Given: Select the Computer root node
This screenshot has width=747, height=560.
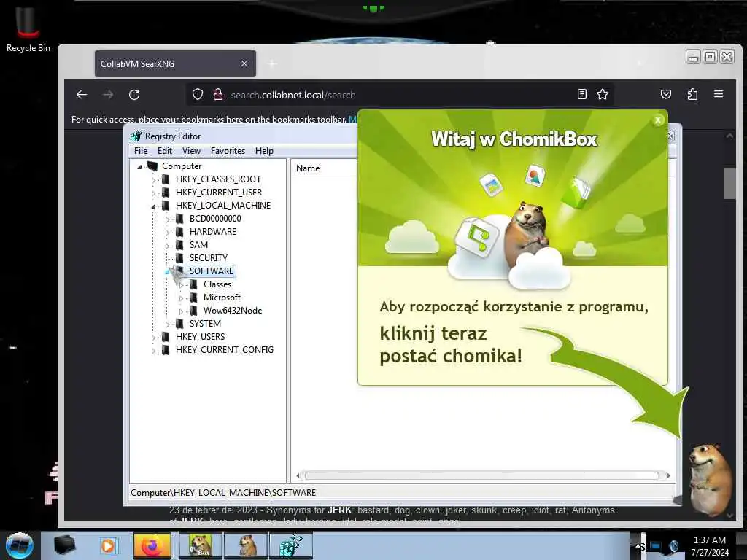Looking at the screenshot, I should [182, 166].
